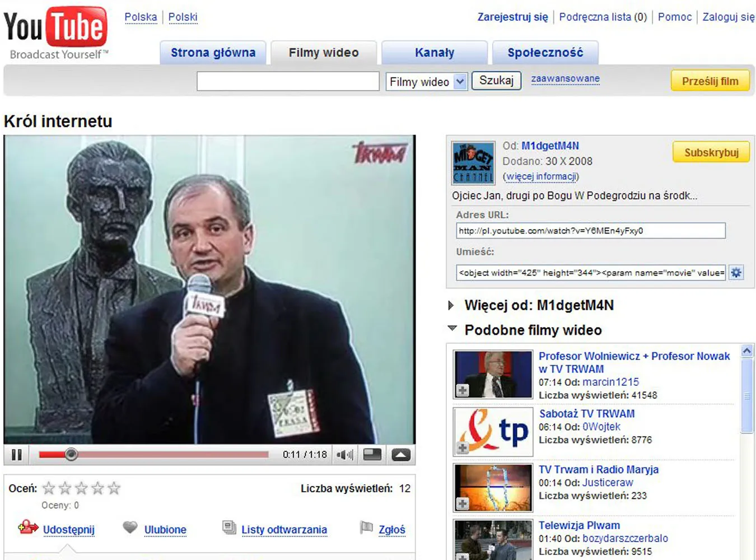Expand the Więcej od: M1dgetM4N section

(x=451, y=305)
